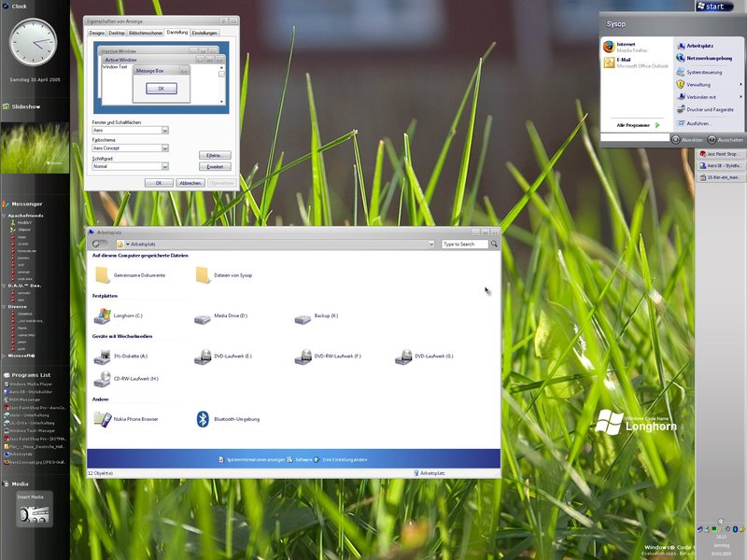Open Bluetooth-Umgebung icon
The height and width of the screenshot is (560, 747).
203,419
